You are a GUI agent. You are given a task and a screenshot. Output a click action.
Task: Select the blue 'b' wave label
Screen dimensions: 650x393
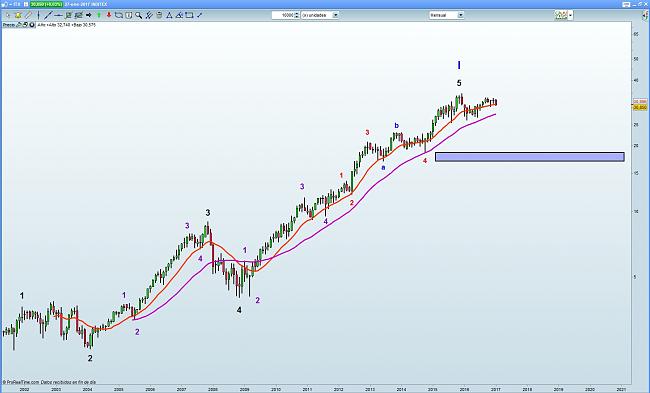coord(396,125)
